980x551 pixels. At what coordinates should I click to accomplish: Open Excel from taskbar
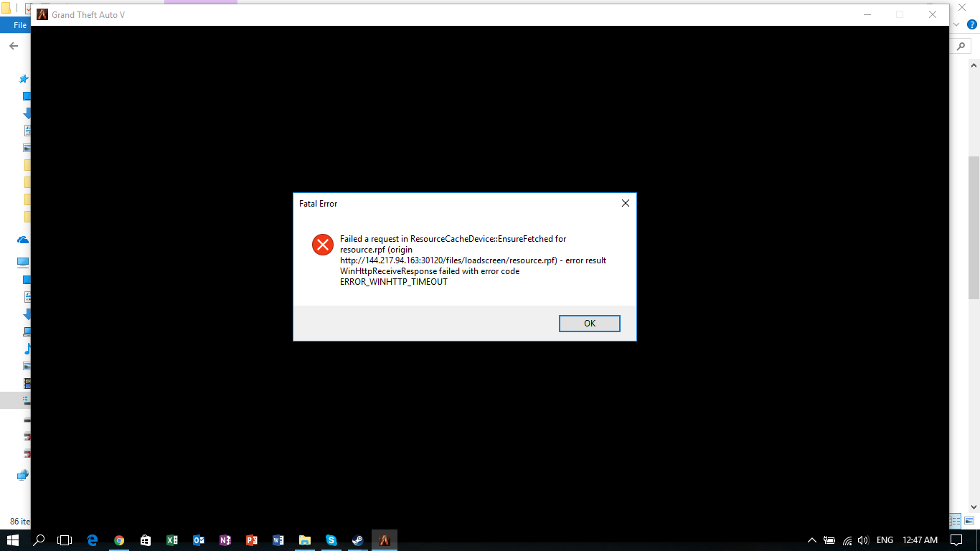point(172,540)
